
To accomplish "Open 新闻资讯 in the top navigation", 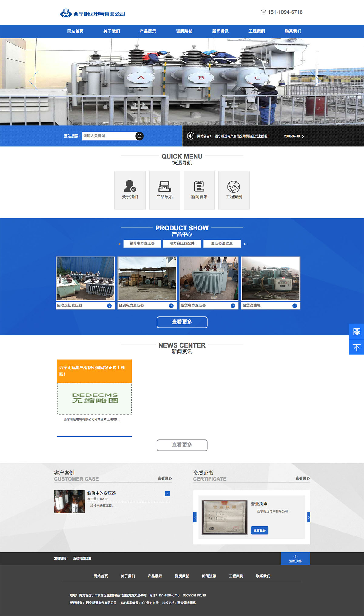I will [x=221, y=31].
